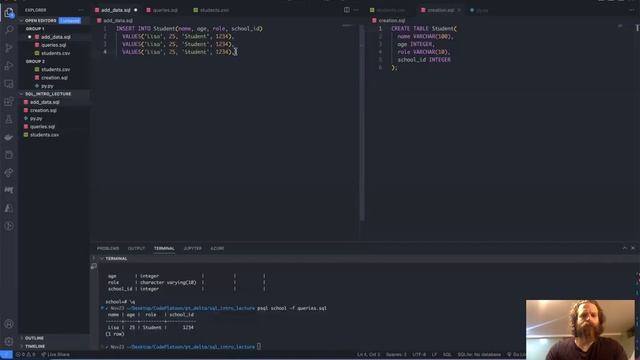
Task: Click the UTF-8 encoding in status bar
Action: coord(419,355)
